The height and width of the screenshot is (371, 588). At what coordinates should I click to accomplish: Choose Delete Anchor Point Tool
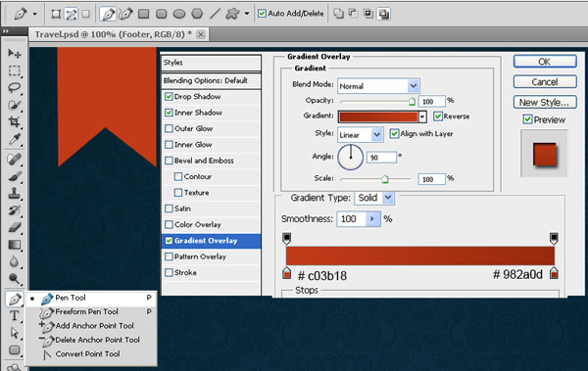[x=91, y=340]
